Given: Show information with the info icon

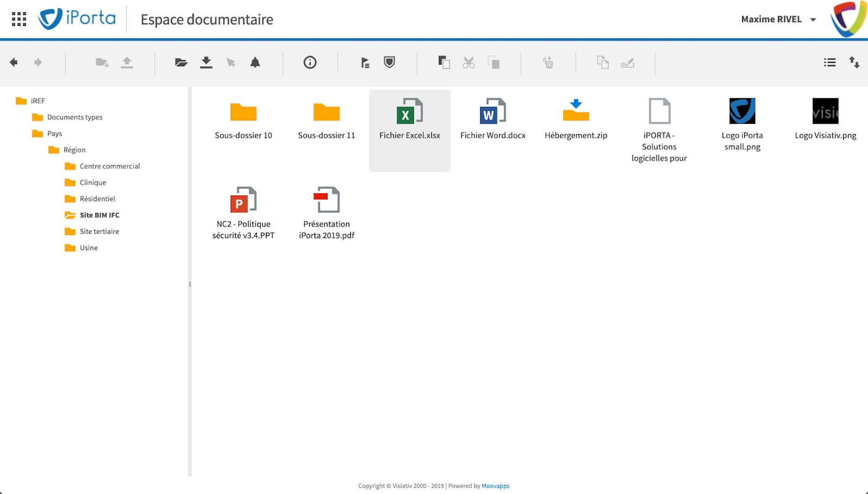Looking at the screenshot, I should pos(310,62).
